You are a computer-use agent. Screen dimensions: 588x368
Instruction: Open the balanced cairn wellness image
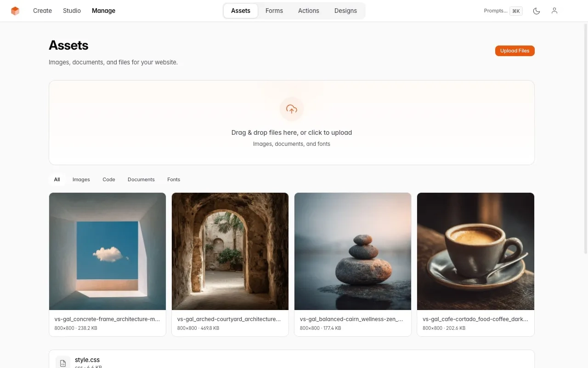click(352, 251)
